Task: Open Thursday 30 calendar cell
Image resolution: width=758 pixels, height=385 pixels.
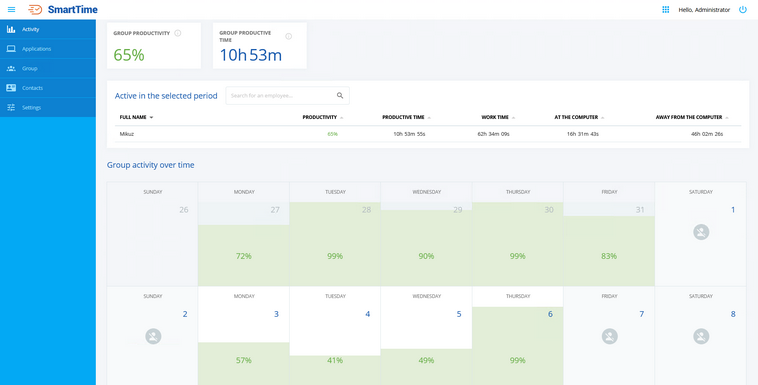Action: (x=518, y=234)
